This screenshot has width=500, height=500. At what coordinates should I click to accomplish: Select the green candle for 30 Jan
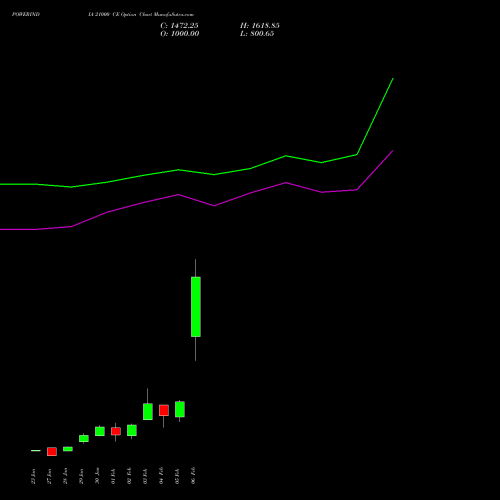click(100, 431)
